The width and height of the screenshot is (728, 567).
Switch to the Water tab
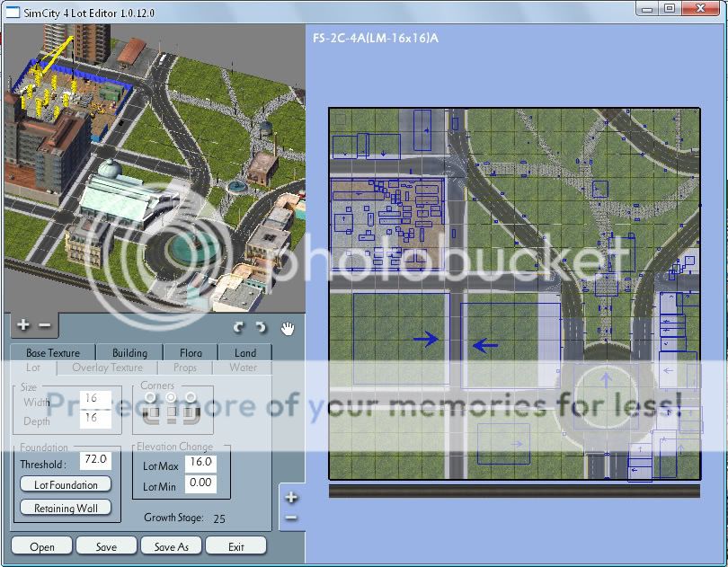(243, 368)
